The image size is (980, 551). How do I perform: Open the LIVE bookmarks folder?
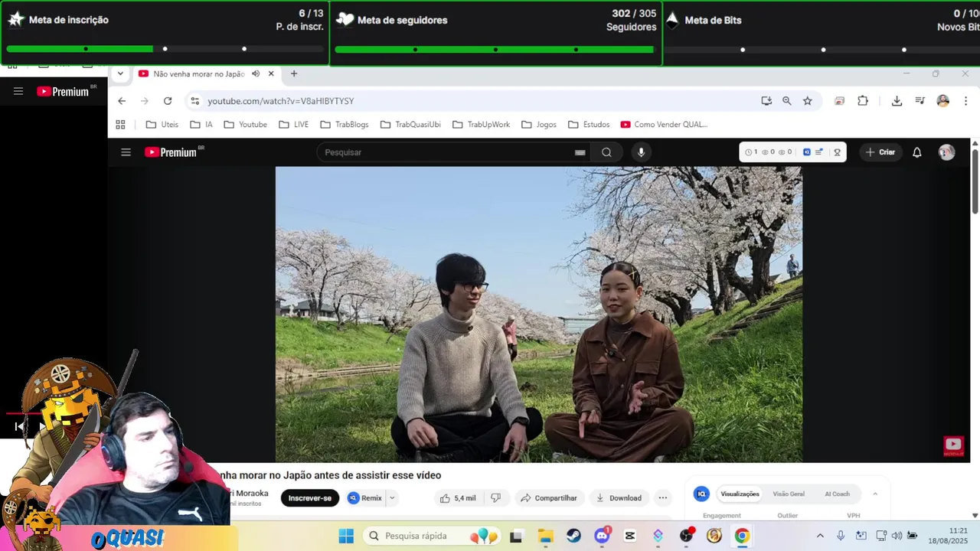coord(294,125)
